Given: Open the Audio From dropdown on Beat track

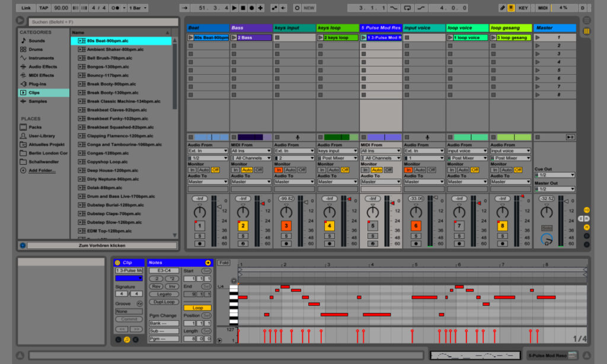Looking at the screenshot, I should pos(208,151).
